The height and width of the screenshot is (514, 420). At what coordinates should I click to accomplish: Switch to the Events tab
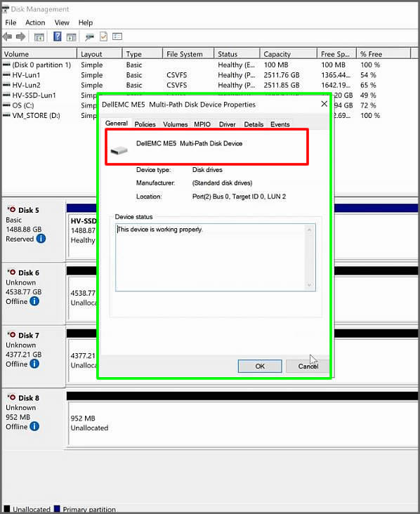coord(280,124)
